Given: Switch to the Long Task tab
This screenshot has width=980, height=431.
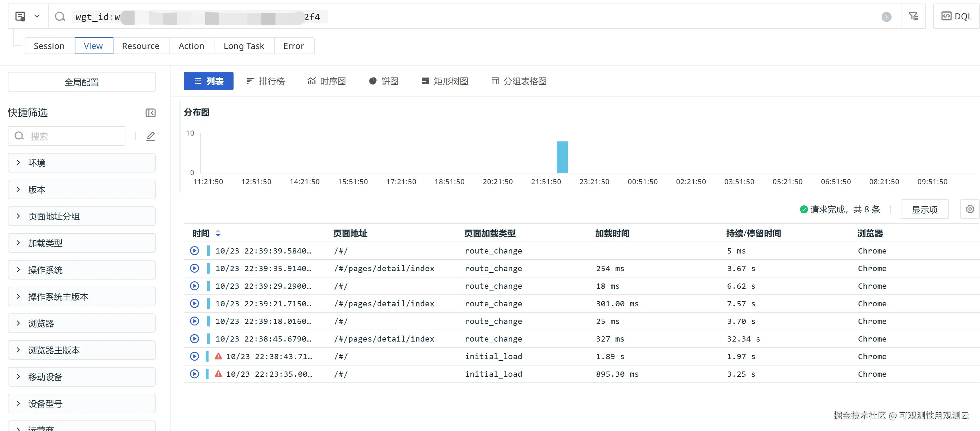Looking at the screenshot, I should 243,46.
